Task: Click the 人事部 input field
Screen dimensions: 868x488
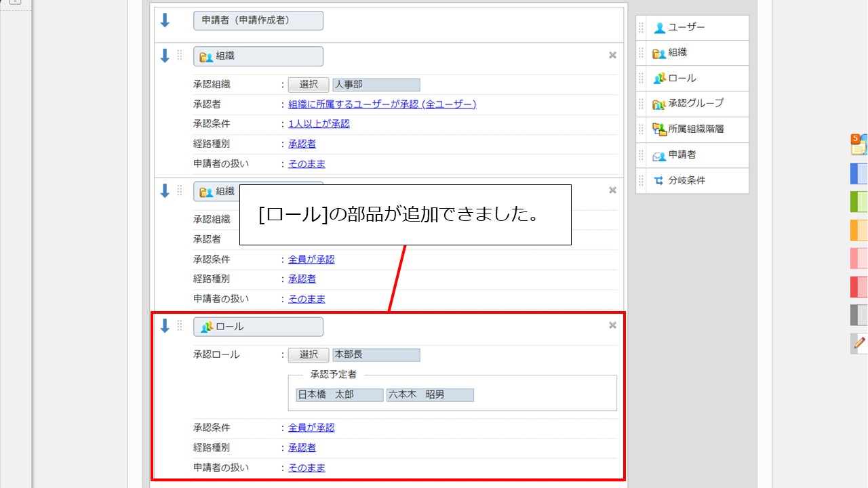Action: (376, 84)
